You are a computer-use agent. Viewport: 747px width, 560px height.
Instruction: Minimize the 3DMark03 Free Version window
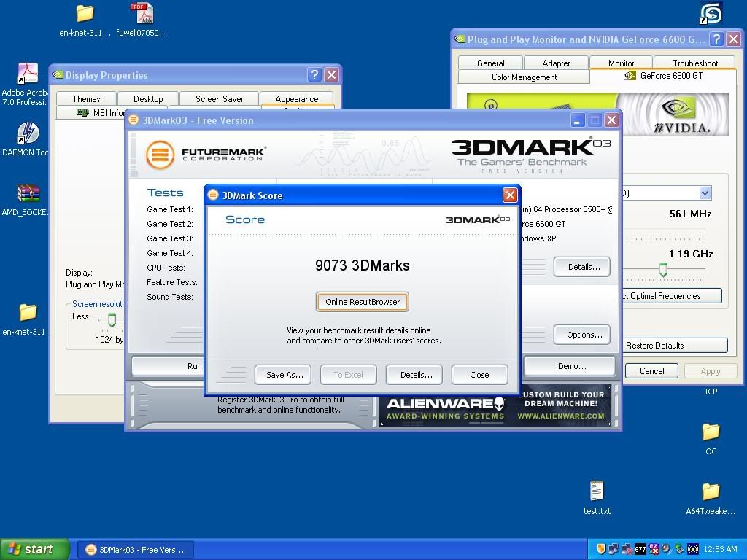pos(578,120)
